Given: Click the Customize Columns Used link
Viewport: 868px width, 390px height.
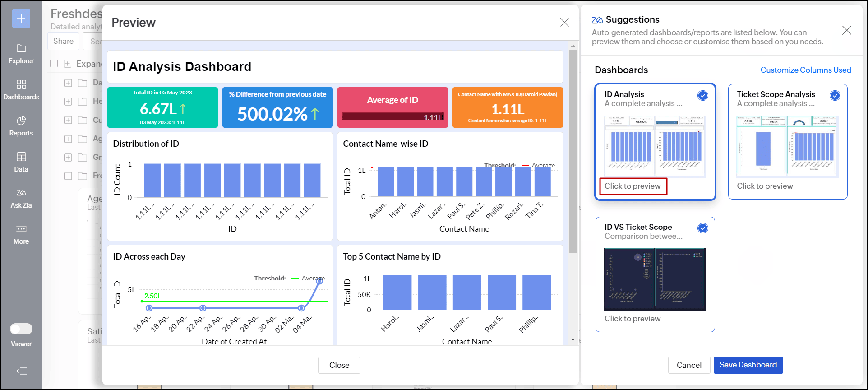Looking at the screenshot, I should [805, 70].
